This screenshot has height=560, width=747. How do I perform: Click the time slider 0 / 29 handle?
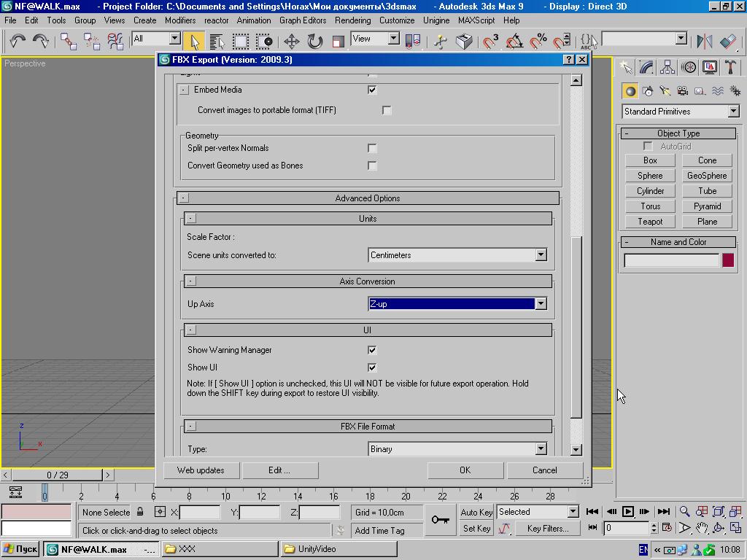pos(57,475)
